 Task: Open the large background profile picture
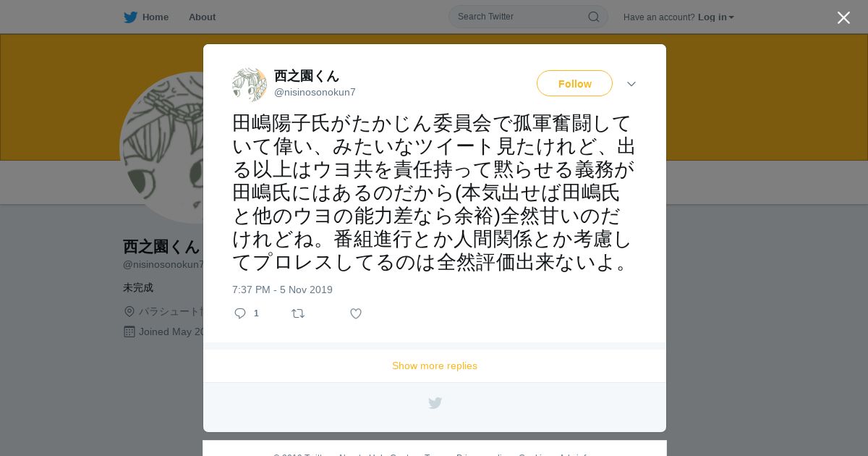[x=161, y=148]
